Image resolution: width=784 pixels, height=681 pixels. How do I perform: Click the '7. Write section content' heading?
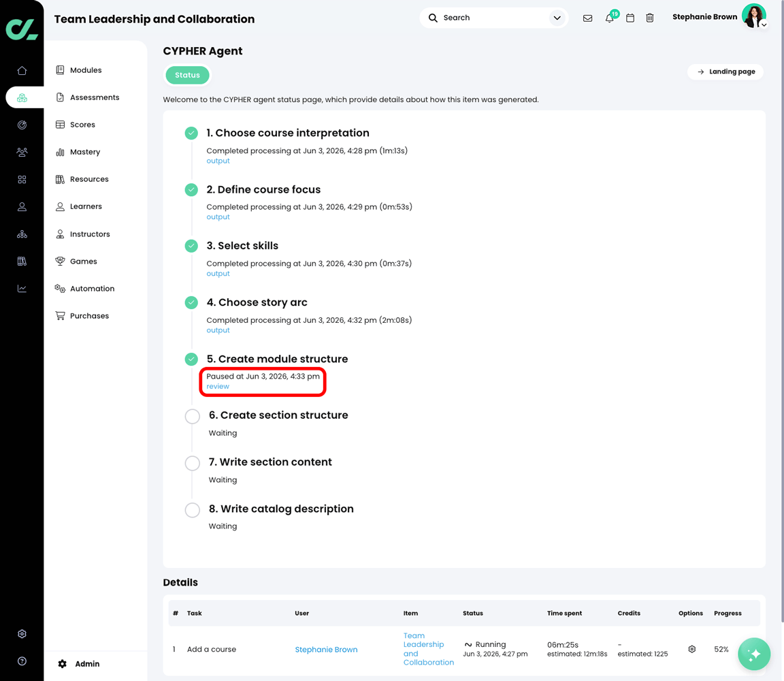270,462
